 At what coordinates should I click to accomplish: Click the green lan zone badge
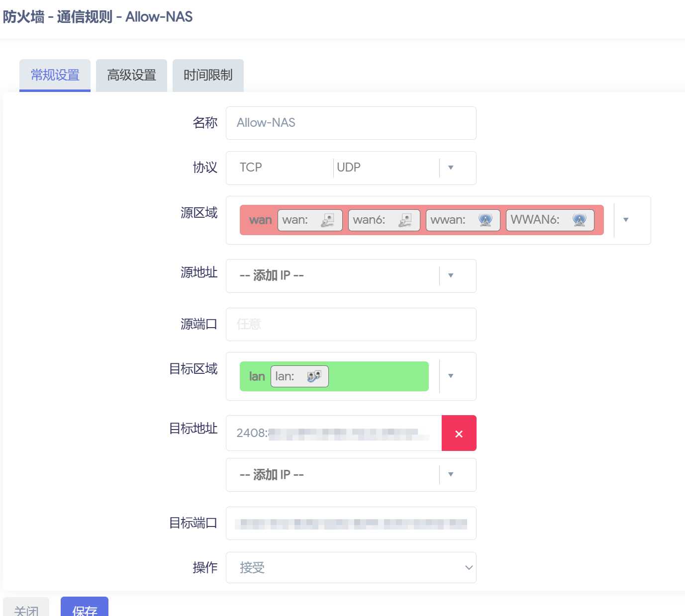click(257, 377)
